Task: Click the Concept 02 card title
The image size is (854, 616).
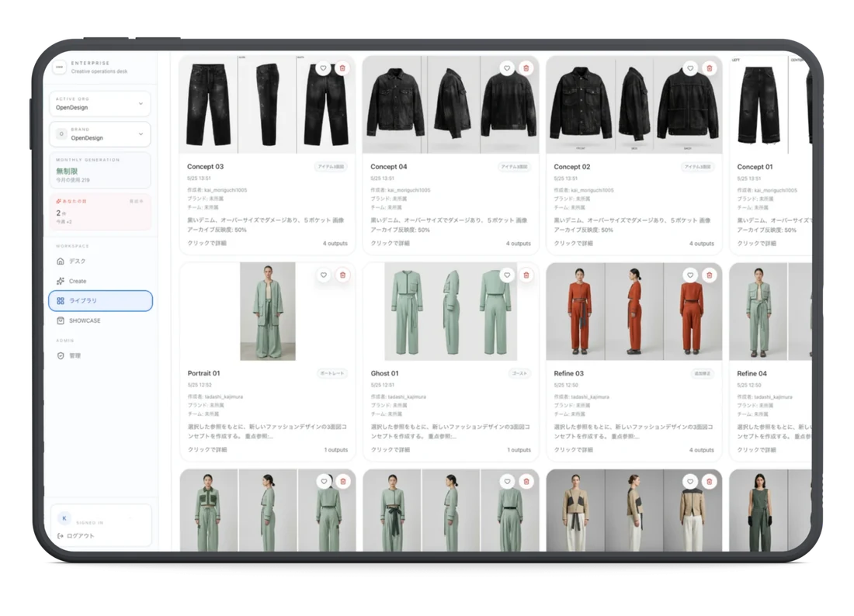Action: (572, 167)
